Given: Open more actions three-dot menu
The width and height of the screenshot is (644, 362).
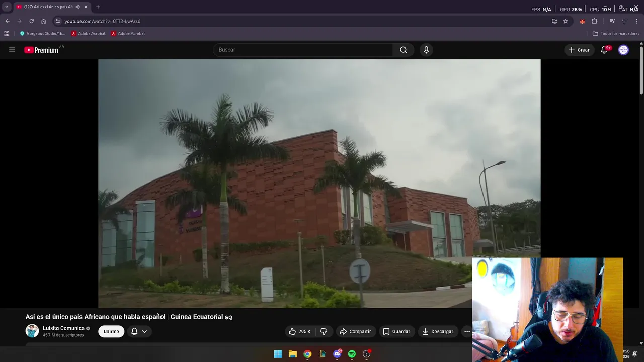Looking at the screenshot, I should coord(467,331).
